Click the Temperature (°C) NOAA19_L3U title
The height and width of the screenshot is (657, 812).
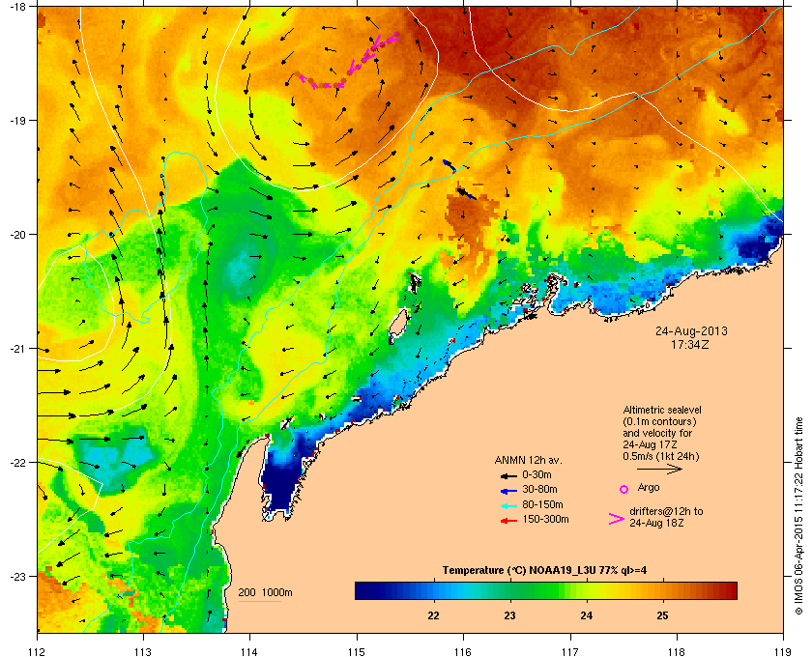tap(544, 571)
